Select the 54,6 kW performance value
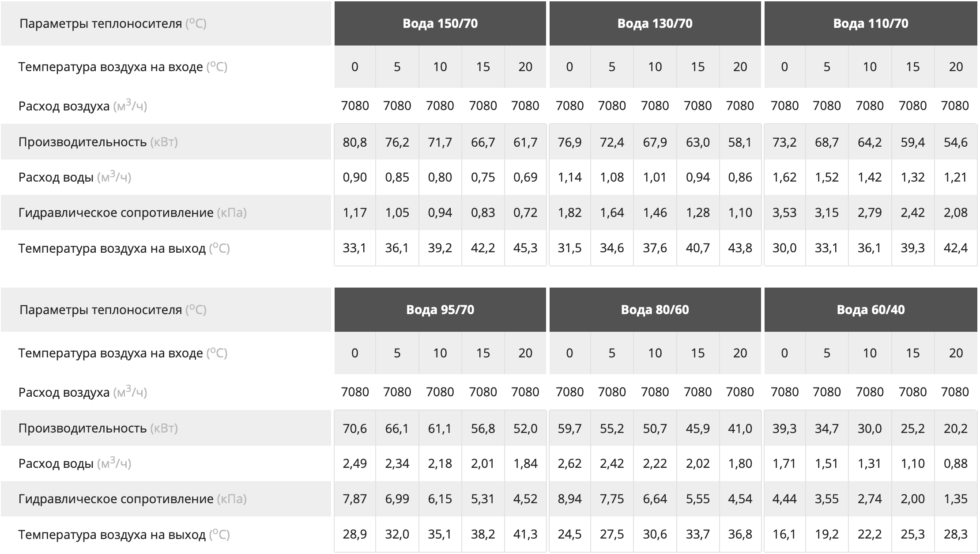This screenshot has height=554, width=980. point(956,142)
